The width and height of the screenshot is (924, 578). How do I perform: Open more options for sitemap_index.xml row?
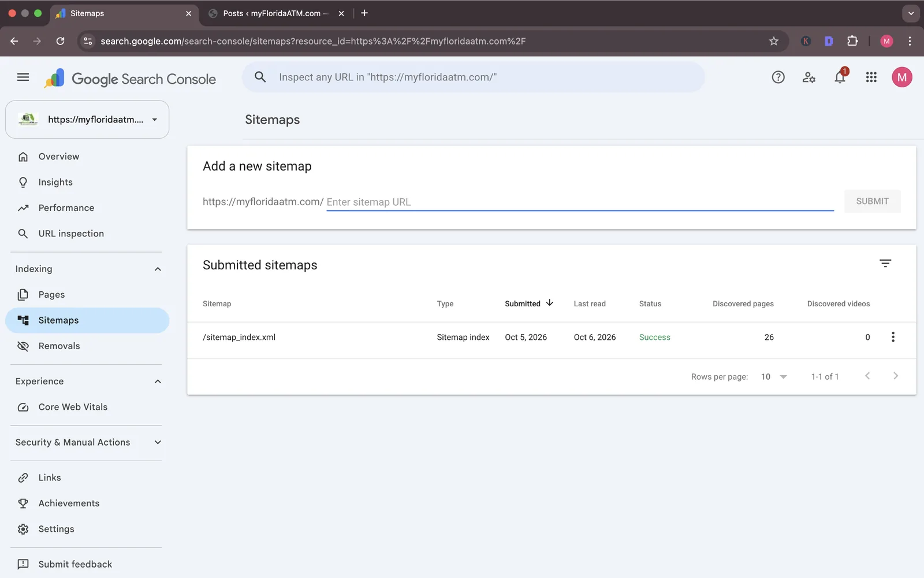click(x=893, y=337)
